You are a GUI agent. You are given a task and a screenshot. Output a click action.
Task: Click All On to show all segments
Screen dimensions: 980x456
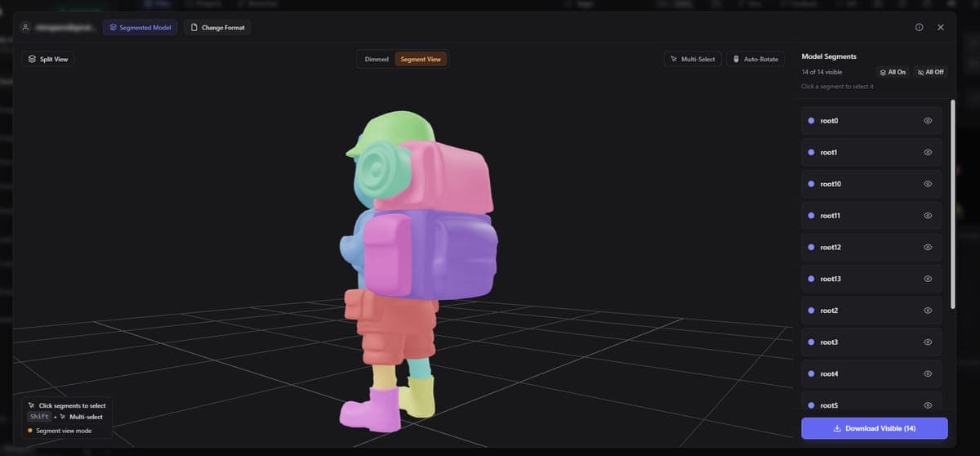tap(893, 72)
